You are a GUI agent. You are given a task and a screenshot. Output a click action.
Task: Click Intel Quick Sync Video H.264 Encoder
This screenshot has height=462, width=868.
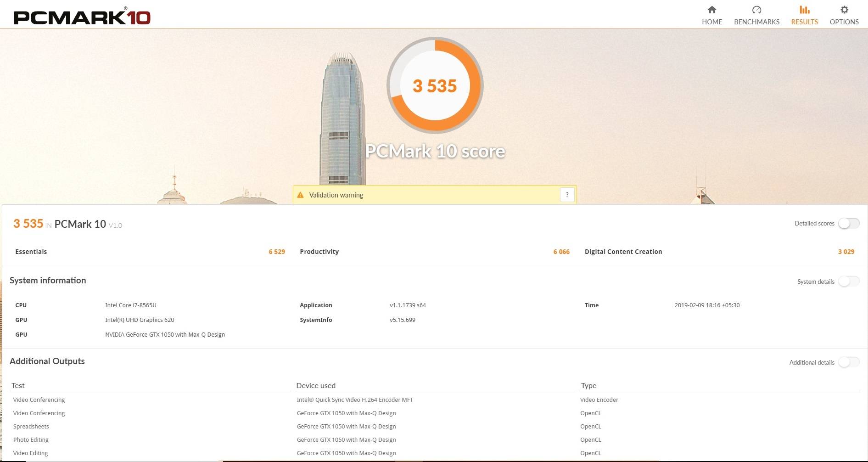[x=355, y=400]
